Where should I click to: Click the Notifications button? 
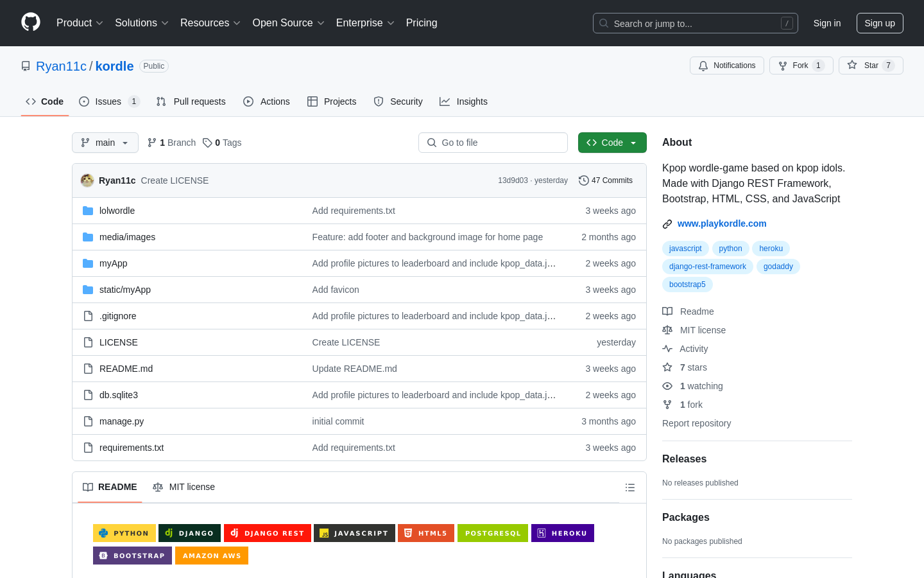coord(727,66)
